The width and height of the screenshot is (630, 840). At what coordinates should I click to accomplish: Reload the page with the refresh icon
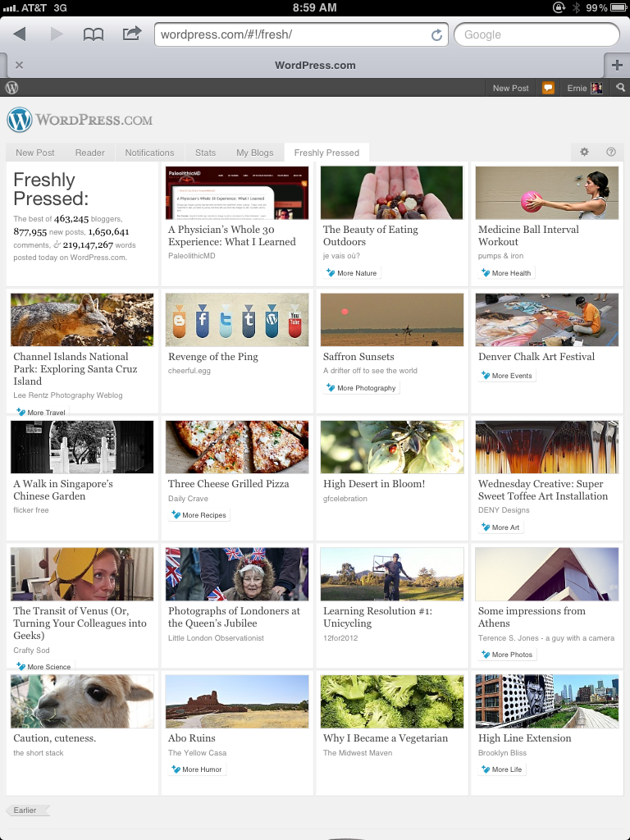436,35
